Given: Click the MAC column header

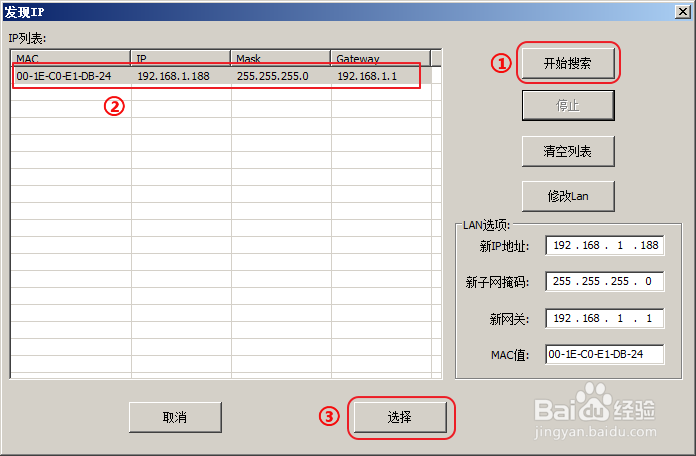Looking at the screenshot, I should pos(71,59).
